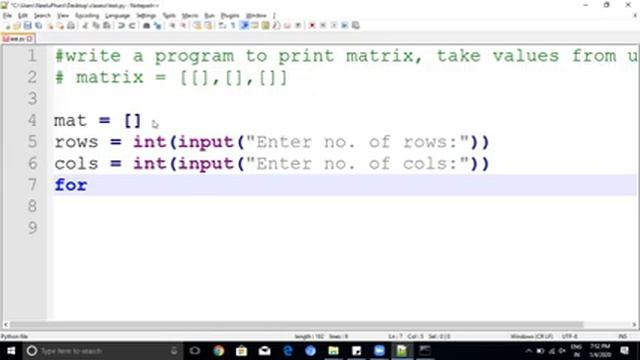Click the taskbar search box

click(x=102, y=351)
